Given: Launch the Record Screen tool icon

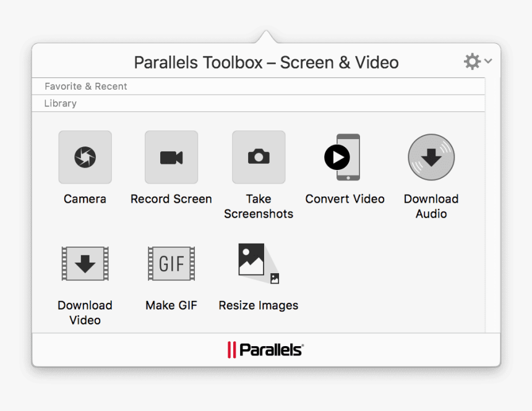Looking at the screenshot, I should [x=171, y=158].
